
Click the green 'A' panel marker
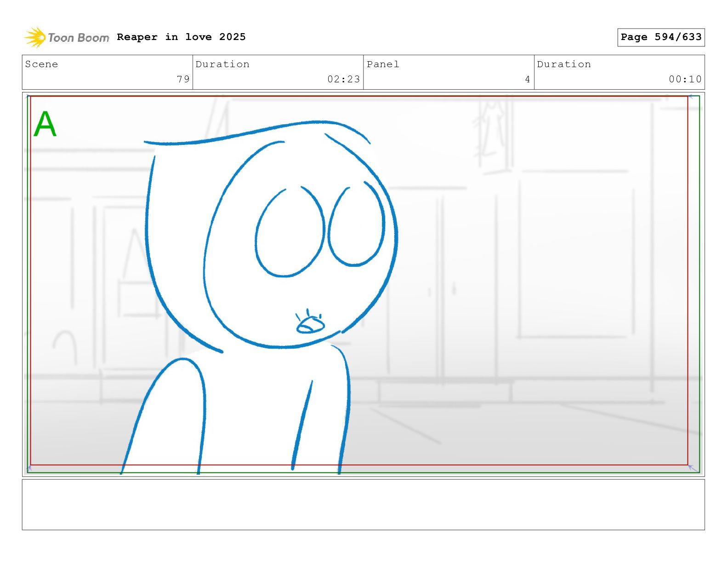pos(45,124)
